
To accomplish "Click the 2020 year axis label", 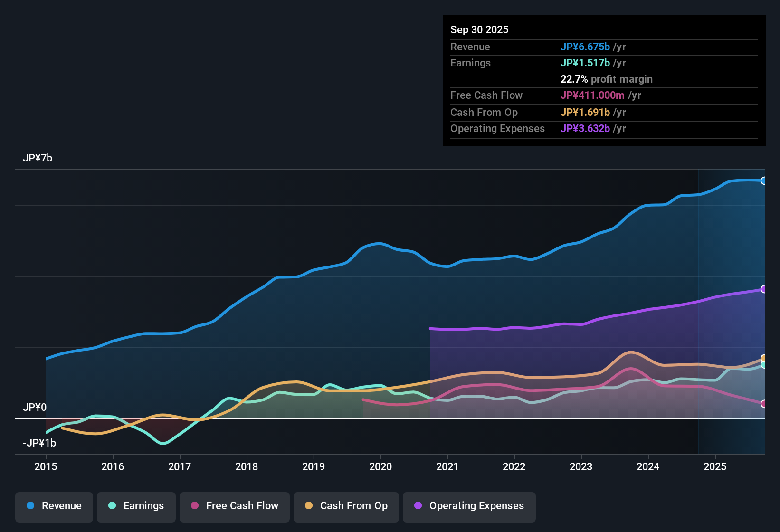I will pyautogui.click(x=380, y=467).
